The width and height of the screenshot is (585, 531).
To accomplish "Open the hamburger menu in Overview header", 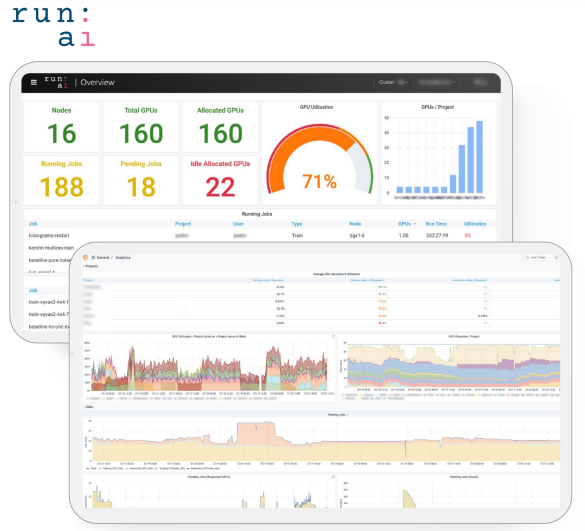I will [x=34, y=82].
